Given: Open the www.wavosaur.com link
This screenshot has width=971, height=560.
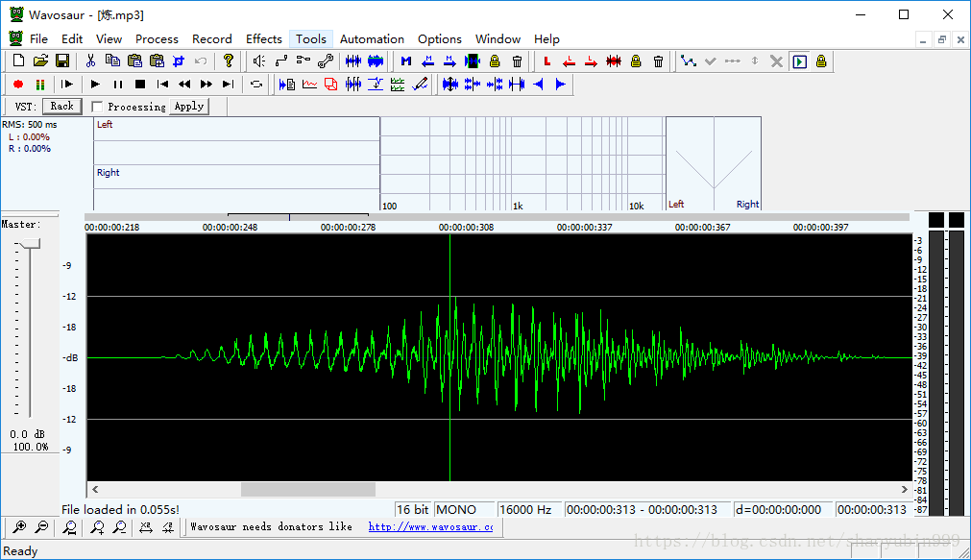Looking at the screenshot, I should pyautogui.click(x=430, y=526).
